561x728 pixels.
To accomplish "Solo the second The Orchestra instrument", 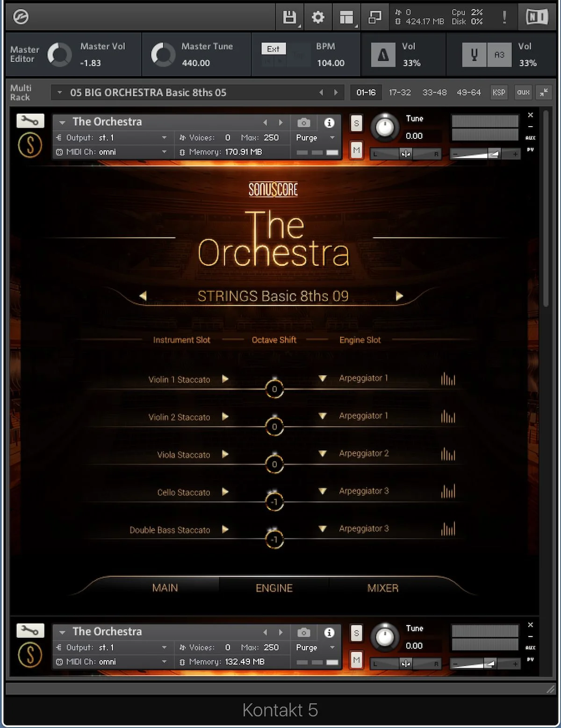I will point(356,633).
